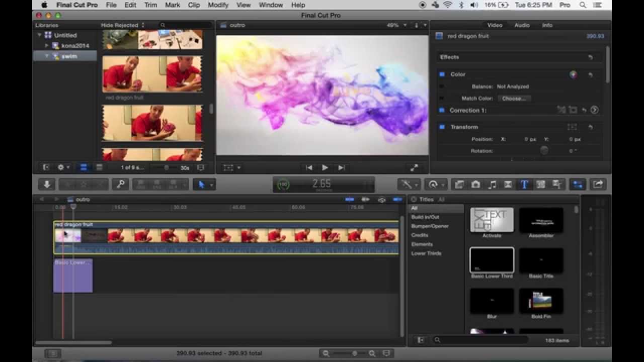Screen dimensions: 644x362
Task: Toggle timeline snapping
Action: pos(398,200)
